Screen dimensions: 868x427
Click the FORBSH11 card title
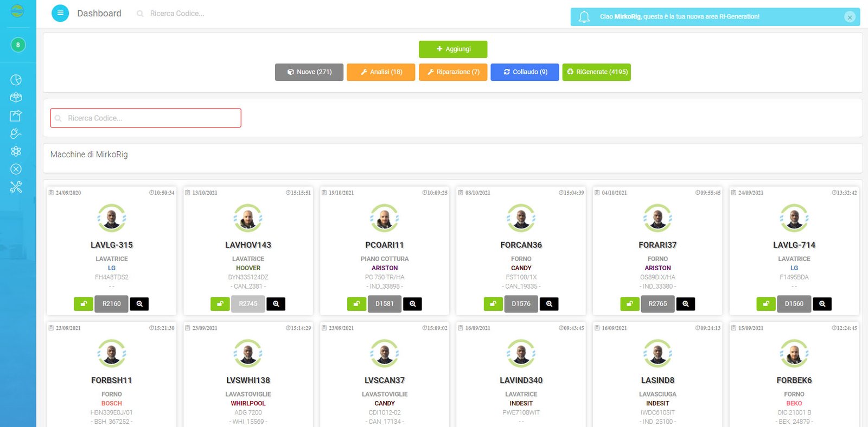click(112, 380)
